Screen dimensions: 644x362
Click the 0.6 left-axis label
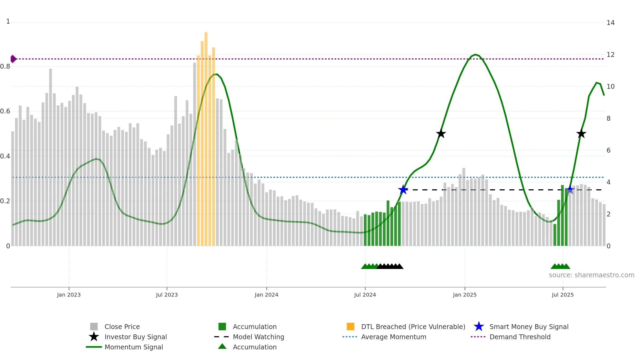5,111
